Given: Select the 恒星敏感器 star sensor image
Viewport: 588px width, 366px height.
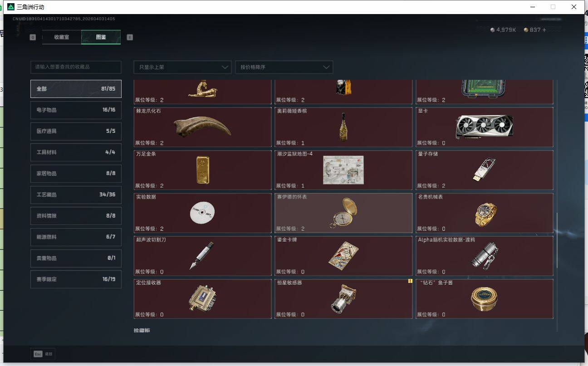Looking at the screenshot, I should [x=343, y=299].
